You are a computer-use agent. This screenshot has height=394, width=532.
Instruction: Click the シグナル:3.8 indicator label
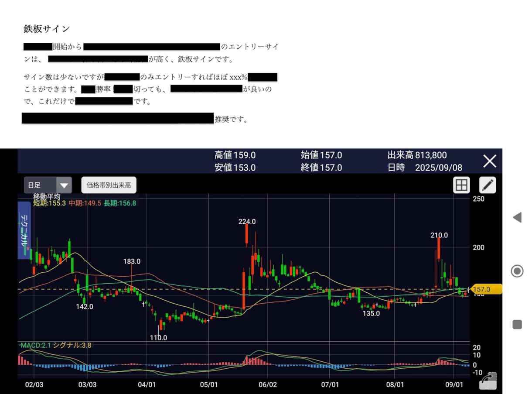click(x=72, y=345)
